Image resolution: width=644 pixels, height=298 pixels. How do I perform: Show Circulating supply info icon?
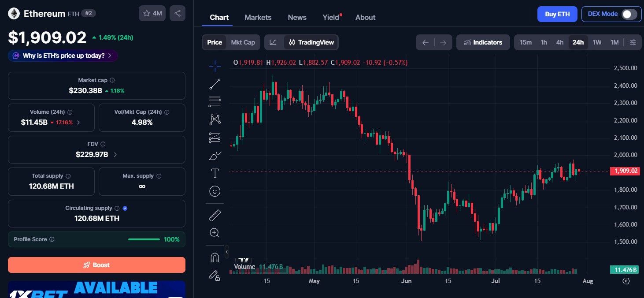pyautogui.click(x=117, y=208)
